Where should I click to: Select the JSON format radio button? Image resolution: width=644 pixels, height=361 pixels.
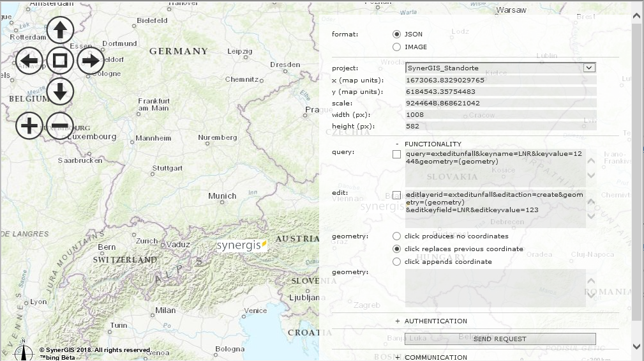(397, 35)
